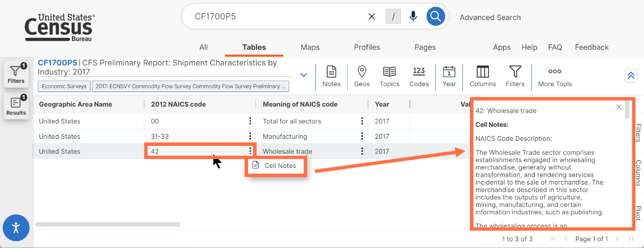Open the Columns tool in toolbar
This screenshot has width=644, height=248.
482,76
